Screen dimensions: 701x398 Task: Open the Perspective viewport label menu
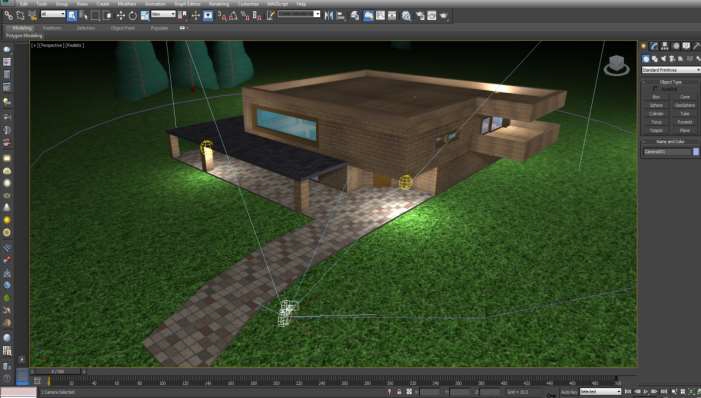pos(51,45)
